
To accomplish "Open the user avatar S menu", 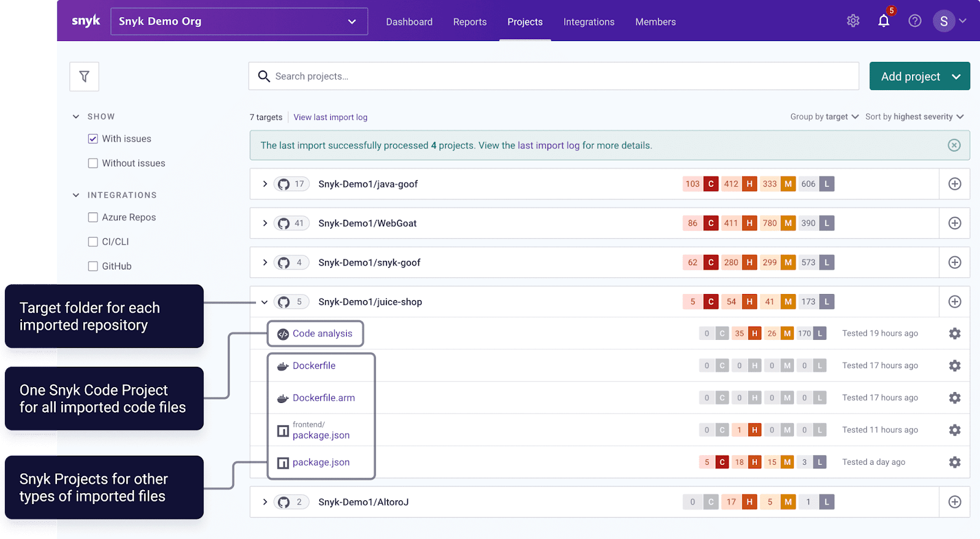I will point(949,21).
